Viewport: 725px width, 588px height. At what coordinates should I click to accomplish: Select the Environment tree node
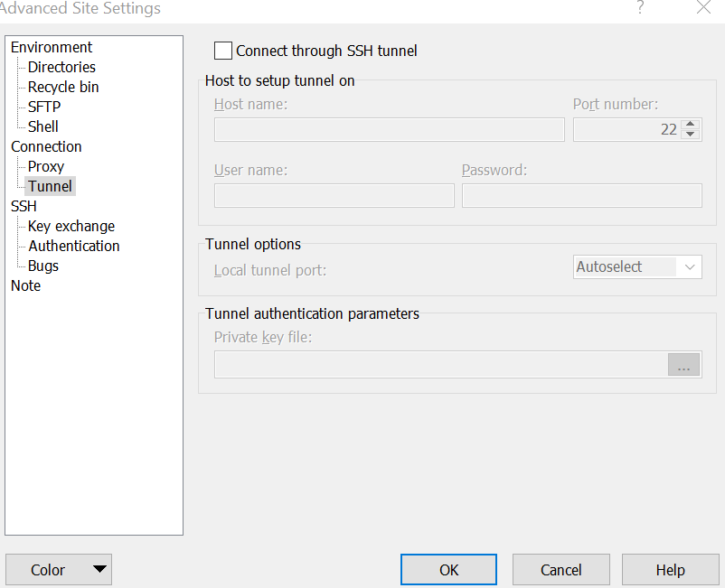52,47
